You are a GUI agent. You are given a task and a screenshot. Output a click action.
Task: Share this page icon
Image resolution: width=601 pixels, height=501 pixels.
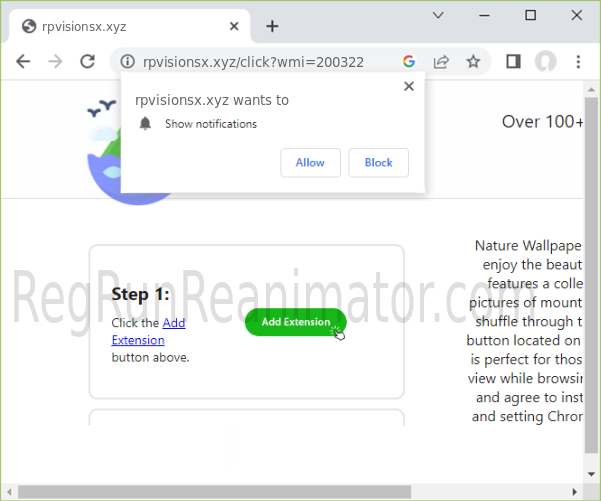[441, 61]
